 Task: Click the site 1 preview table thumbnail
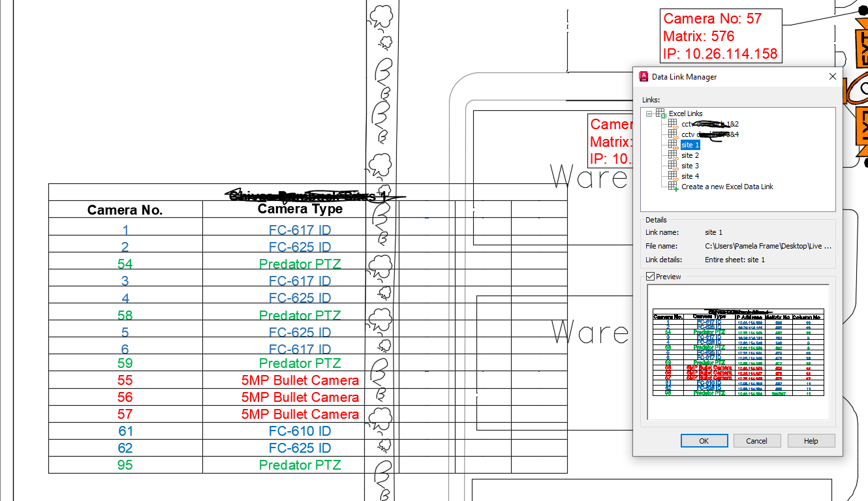pos(739,352)
